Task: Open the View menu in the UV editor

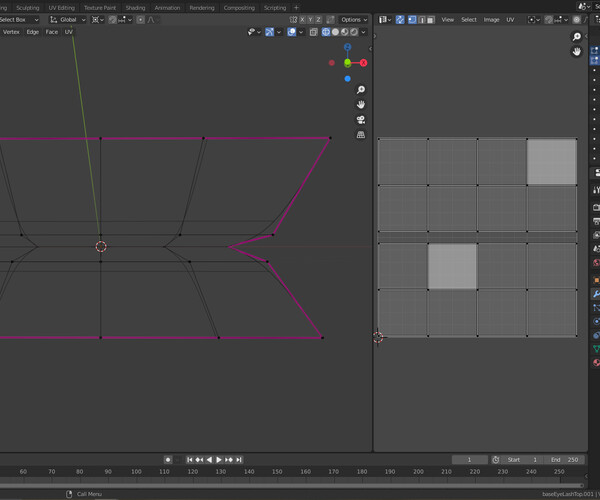Action: (448, 20)
